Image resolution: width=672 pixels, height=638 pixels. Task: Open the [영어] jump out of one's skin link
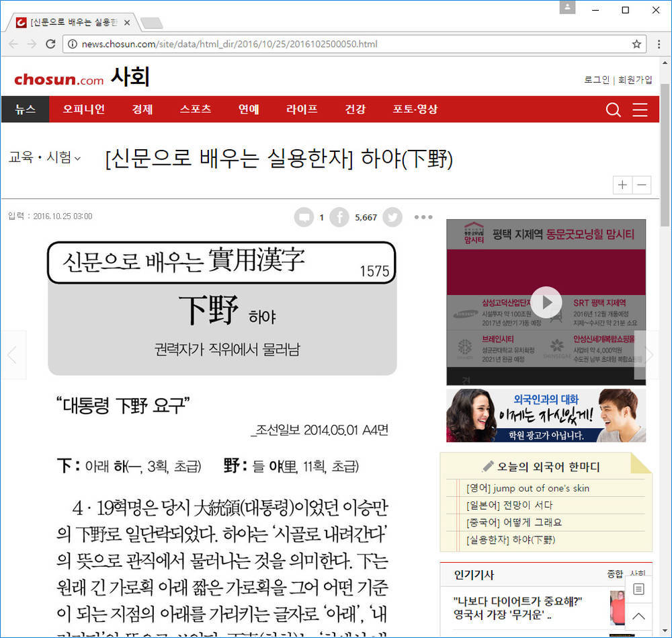coord(528,488)
